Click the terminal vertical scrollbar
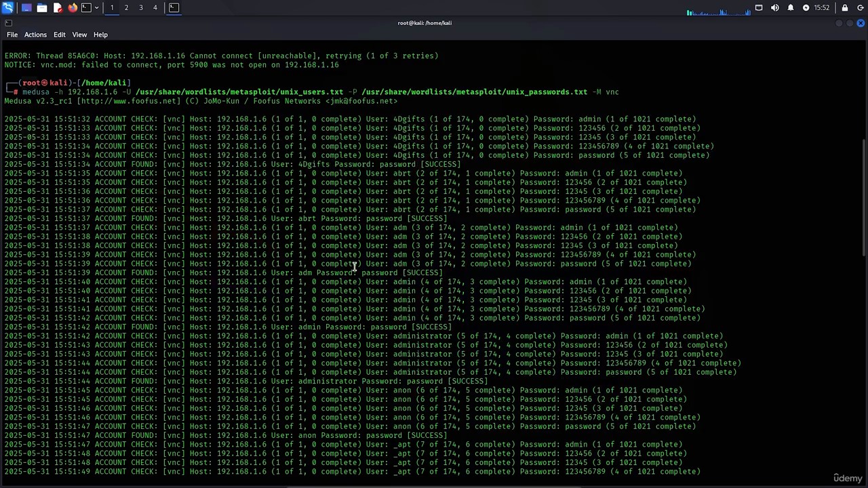 [864, 197]
